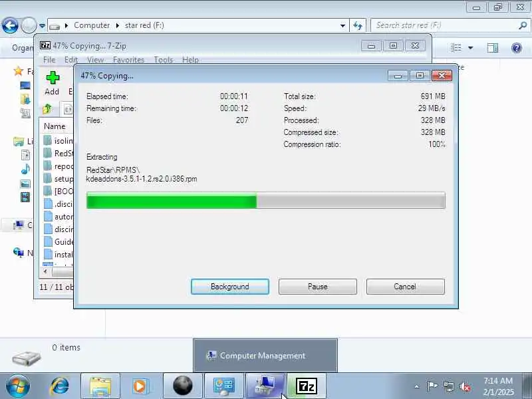Select the [BOOT] folder icon in 7-Zip
This screenshot has height=399, width=532.
48,191
